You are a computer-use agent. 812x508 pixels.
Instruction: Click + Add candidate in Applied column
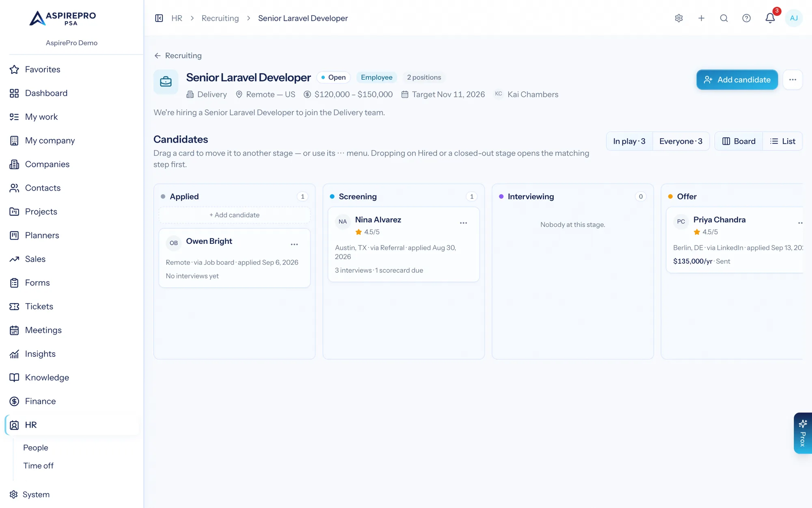click(x=234, y=215)
